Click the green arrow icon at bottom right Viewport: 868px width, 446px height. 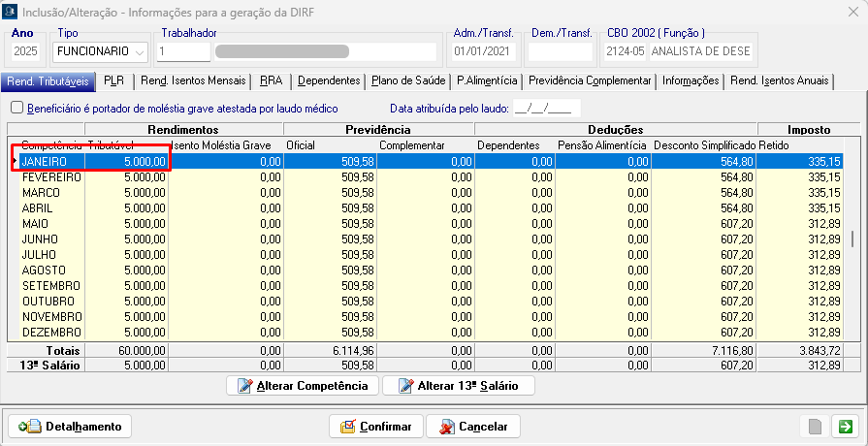[x=846, y=427]
